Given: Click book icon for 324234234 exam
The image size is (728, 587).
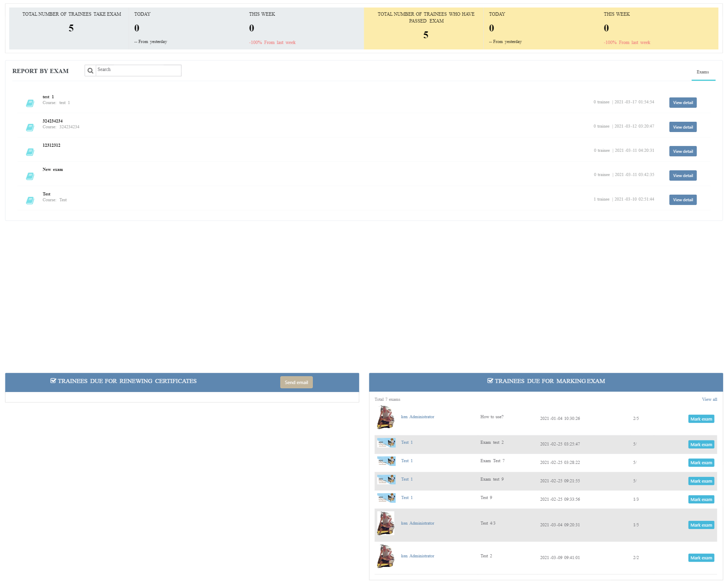Looking at the screenshot, I should coord(30,128).
